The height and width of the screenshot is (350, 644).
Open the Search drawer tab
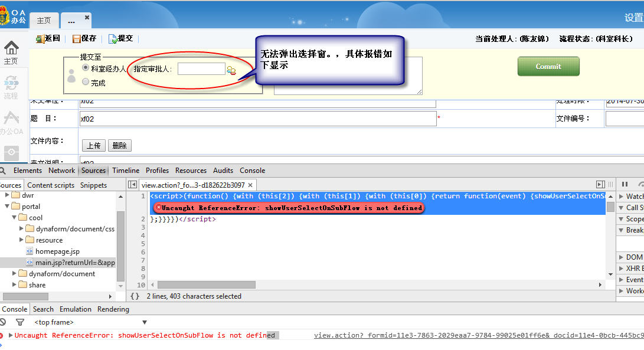43,309
